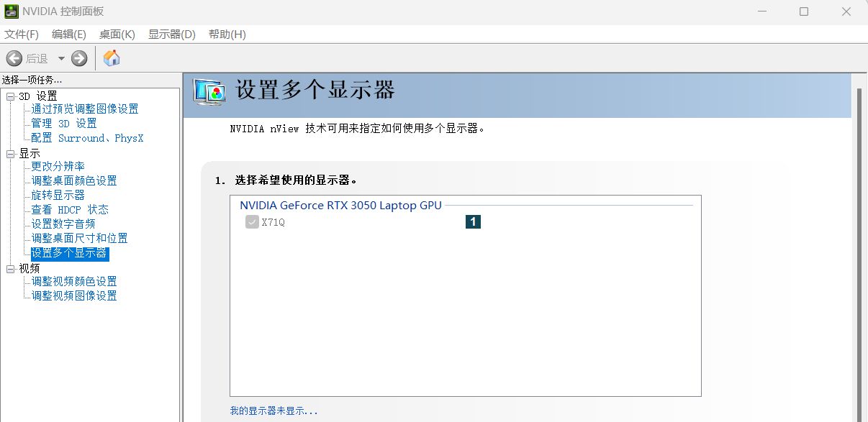Click 我的显示器未显示... link
This screenshot has height=422, width=868.
tap(273, 410)
